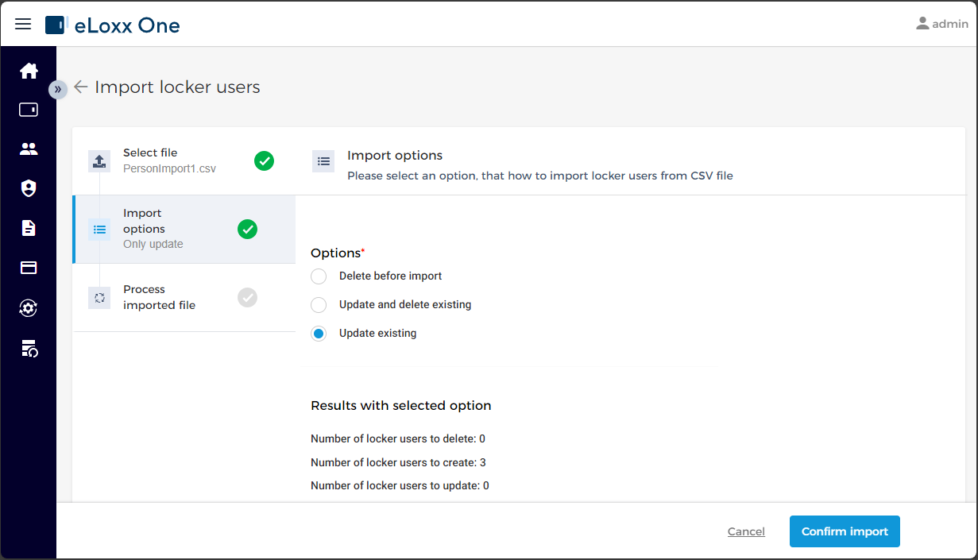
Task: Open the lockers section in sidebar
Action: [x=29, y=110]
